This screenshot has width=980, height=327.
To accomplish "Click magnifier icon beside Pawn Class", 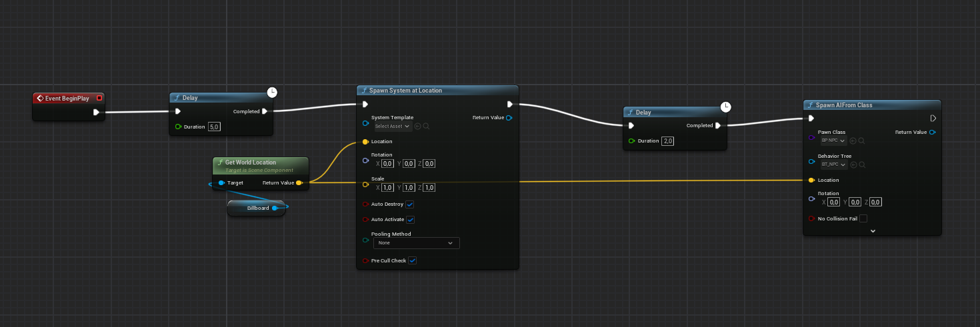I will click(862, 141).
